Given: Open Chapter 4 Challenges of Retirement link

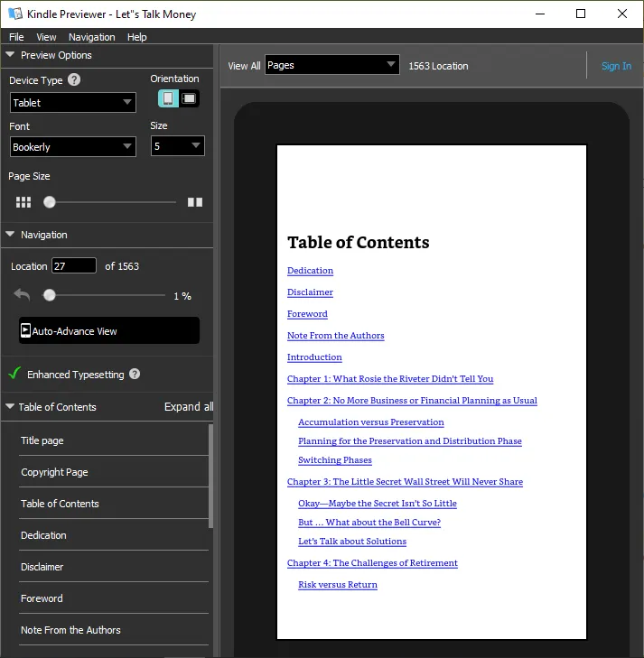Looking at the screenshot, I should tap(372, 563).
